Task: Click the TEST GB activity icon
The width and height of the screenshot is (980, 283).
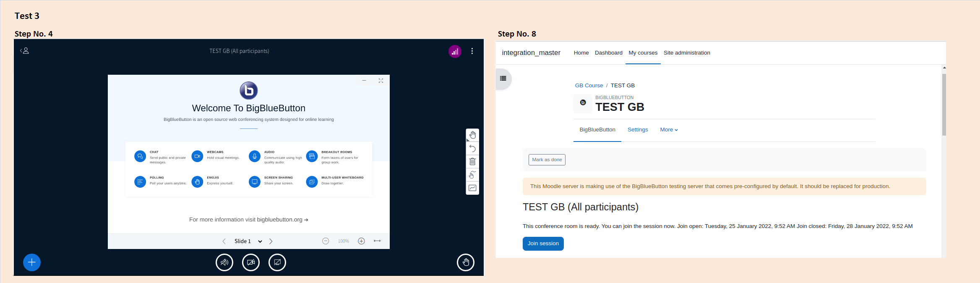Action: tap(583, 103)
